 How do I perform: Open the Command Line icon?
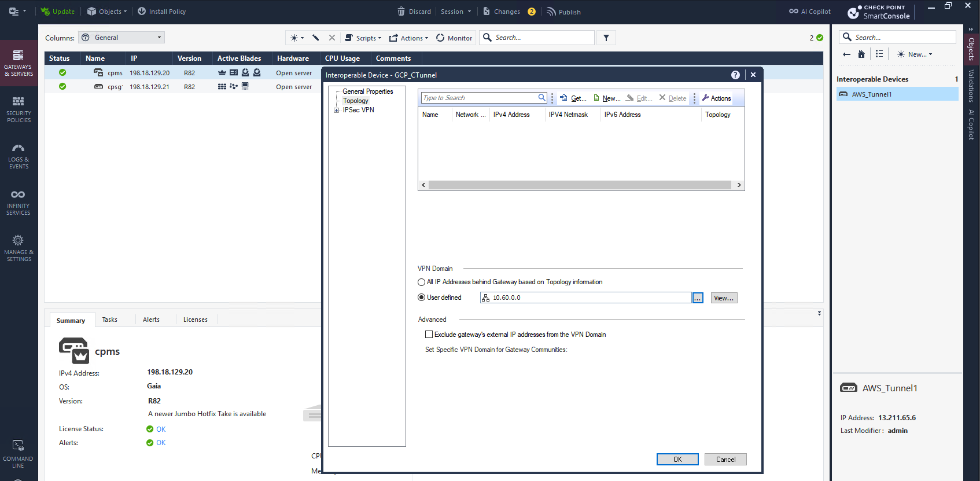19,453
